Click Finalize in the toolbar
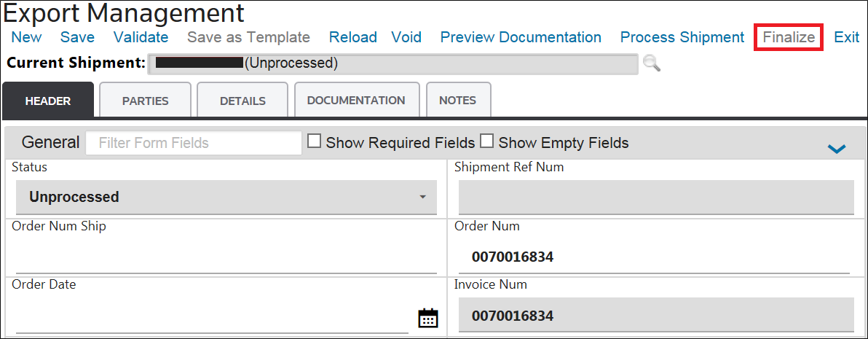The width and height of the screenshot is (868, 339). point(789,37)
